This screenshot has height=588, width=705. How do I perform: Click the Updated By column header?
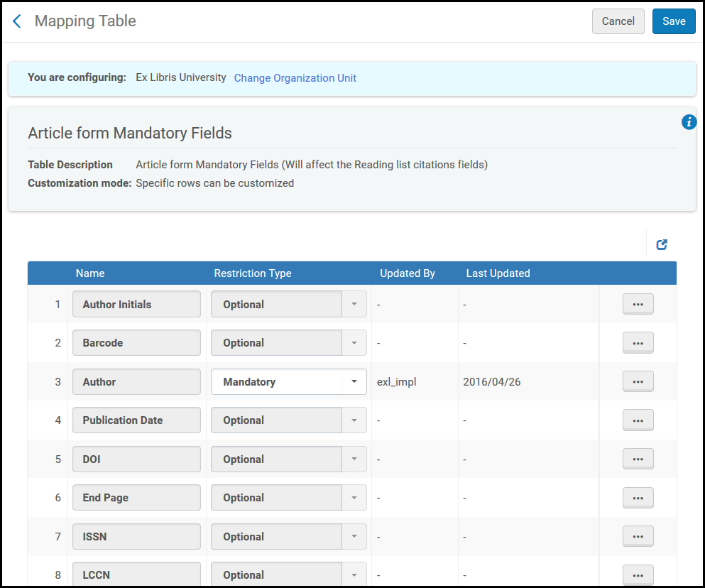(x=408, y=273)
